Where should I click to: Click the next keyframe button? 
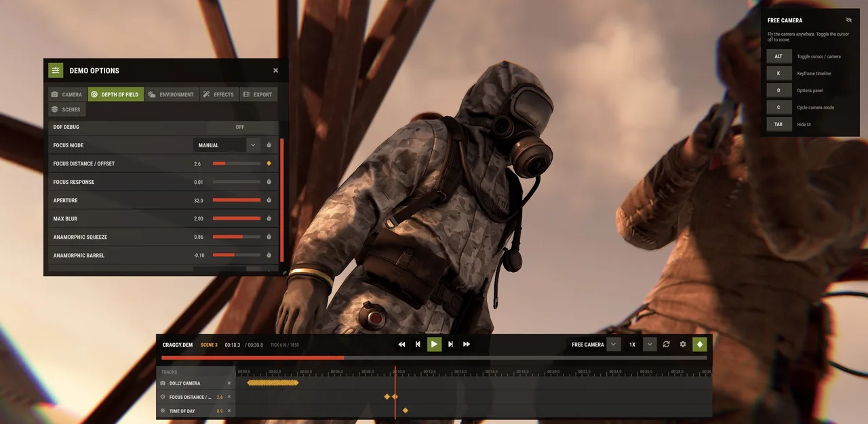pos(450,345)
